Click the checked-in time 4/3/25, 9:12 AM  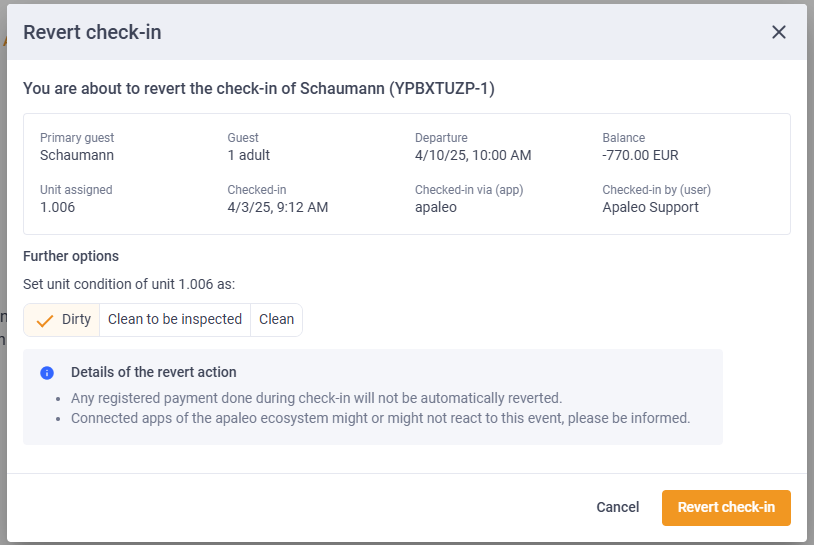point(278,207)
